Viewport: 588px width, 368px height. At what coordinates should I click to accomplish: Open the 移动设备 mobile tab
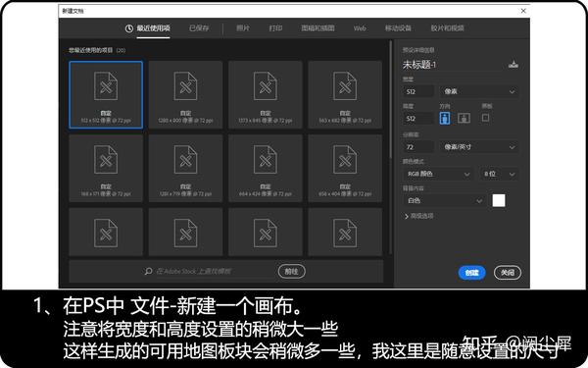[398, 28]
